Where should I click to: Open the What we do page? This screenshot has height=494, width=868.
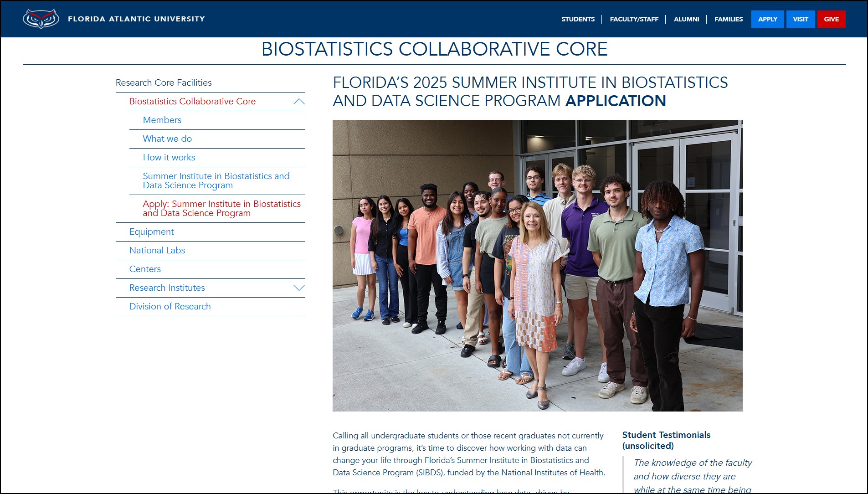tap(167, 139)
